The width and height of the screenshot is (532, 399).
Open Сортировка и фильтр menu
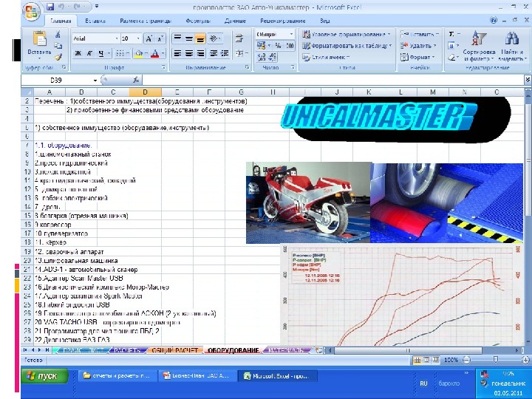point(479,46)
